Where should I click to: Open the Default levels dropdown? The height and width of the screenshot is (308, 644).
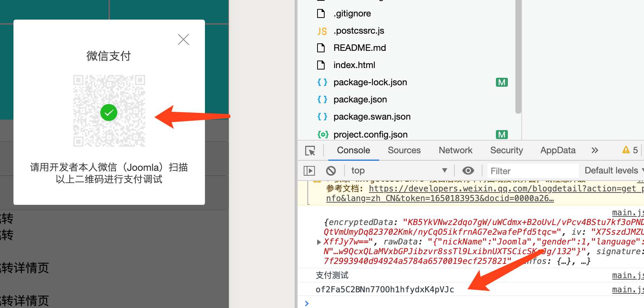coord(614,170)
